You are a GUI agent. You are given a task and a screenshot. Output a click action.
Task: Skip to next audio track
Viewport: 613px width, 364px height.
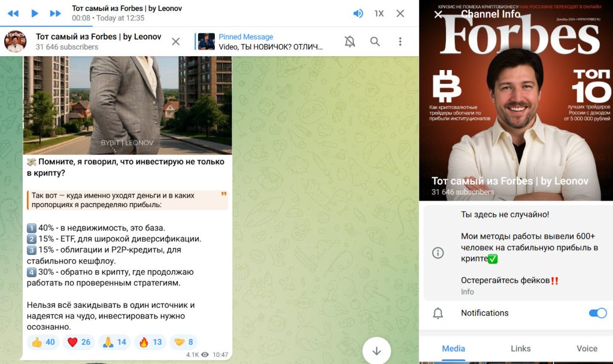[55, 13]
